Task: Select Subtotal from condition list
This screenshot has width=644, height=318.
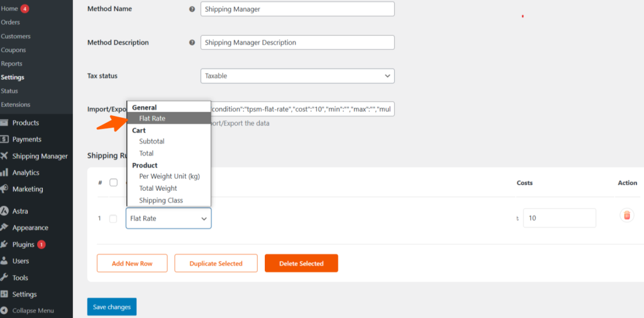Action: [x=152, y=142]
